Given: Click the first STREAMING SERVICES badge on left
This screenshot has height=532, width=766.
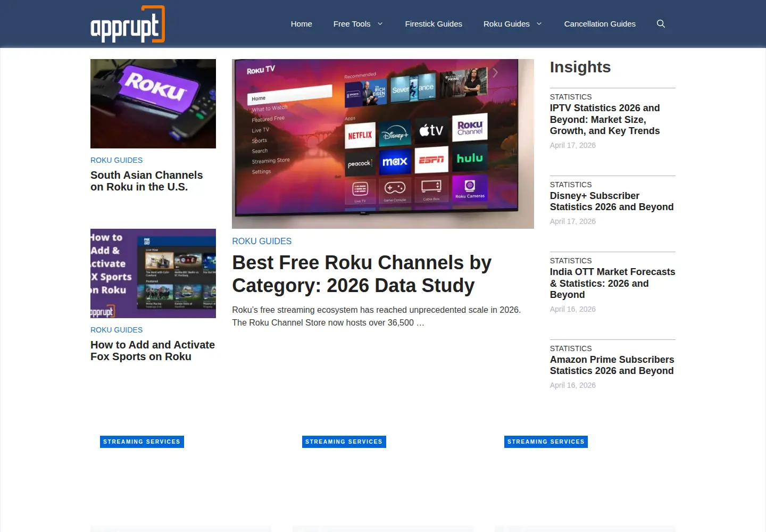Looking at the screenshot, I should coord(142,442).
